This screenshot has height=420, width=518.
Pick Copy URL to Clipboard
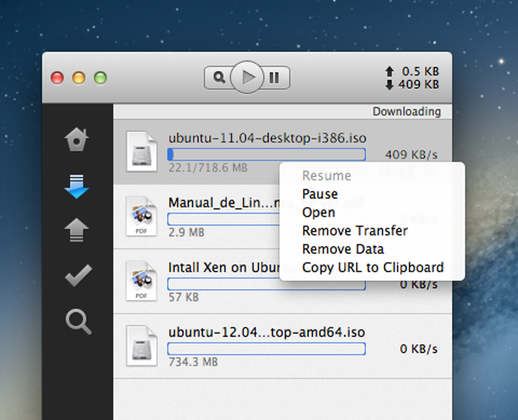tap(373, 268)
